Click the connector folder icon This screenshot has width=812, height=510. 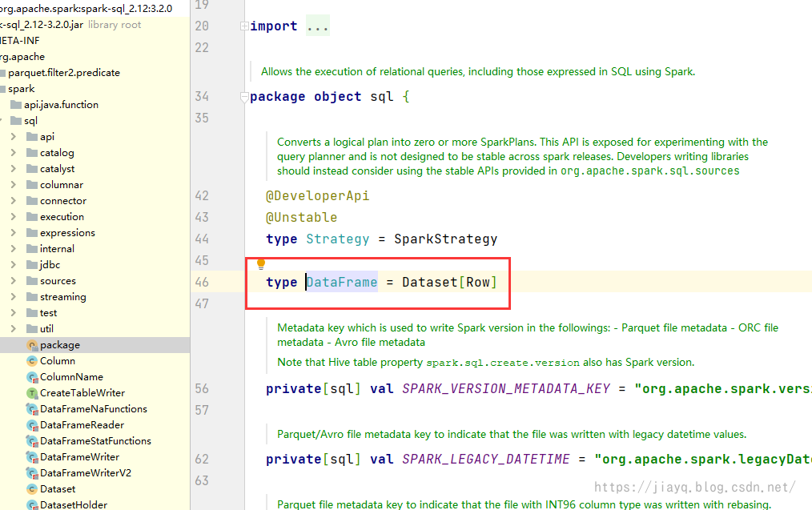(x=32, y=201)
